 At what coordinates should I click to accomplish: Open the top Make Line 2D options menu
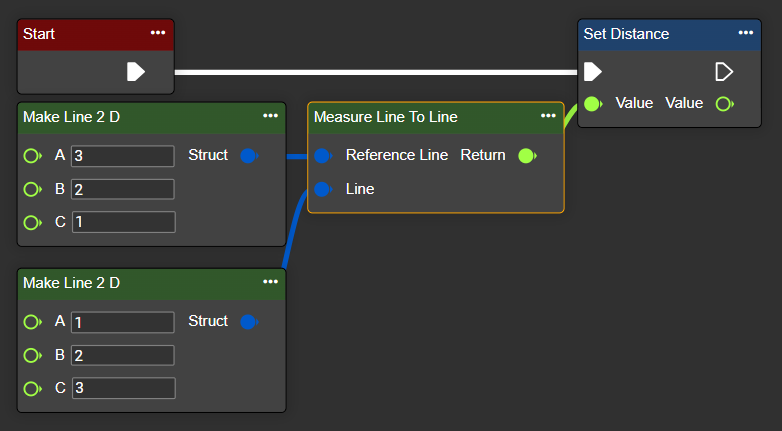point(270,116)
